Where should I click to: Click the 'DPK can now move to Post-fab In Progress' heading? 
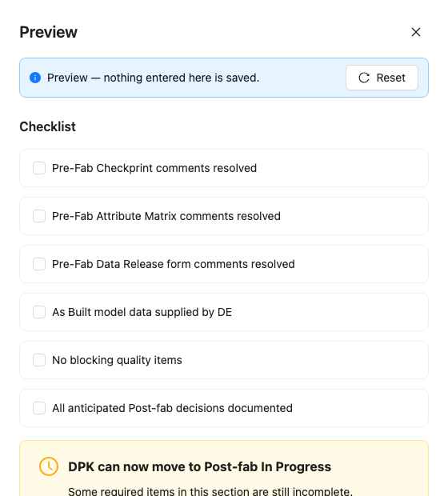pyautogui.click(x=200, y=467)
